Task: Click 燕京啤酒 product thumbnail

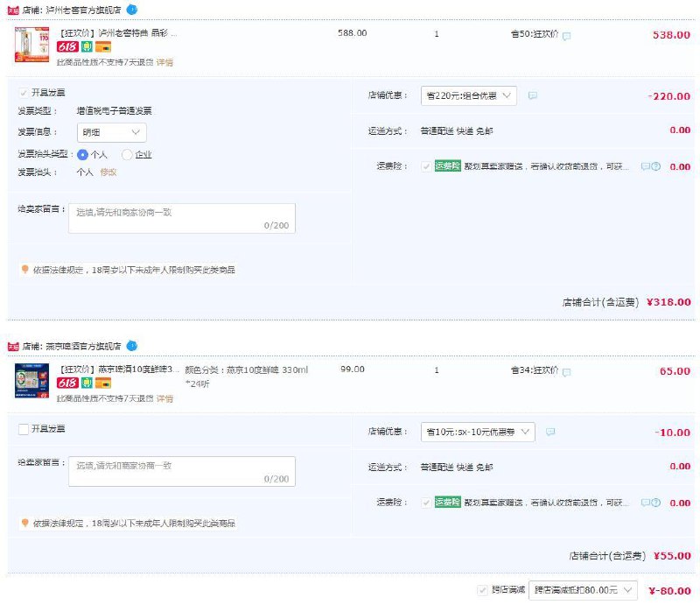Action: (x=31, y=381)
